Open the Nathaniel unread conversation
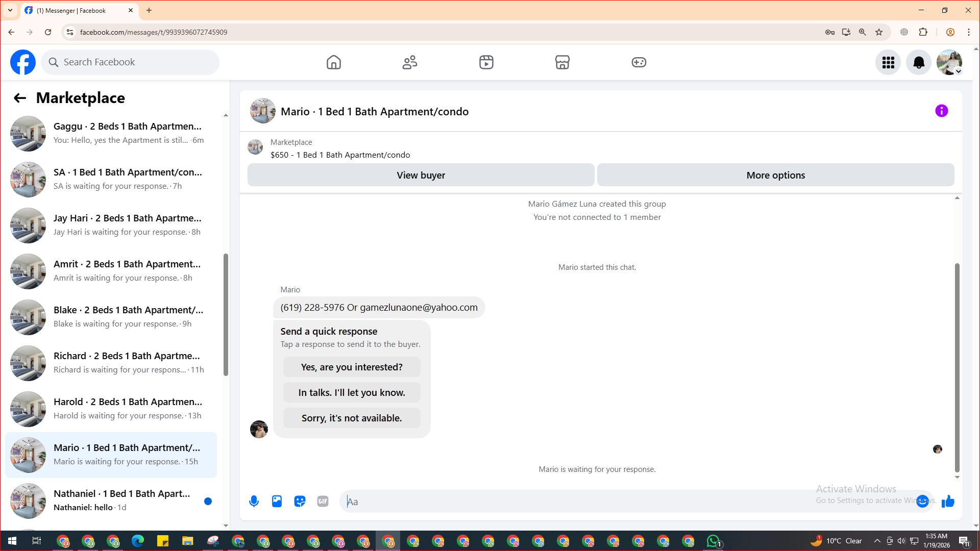Screen dimensions: 980x551 click(x=111, y=500)
